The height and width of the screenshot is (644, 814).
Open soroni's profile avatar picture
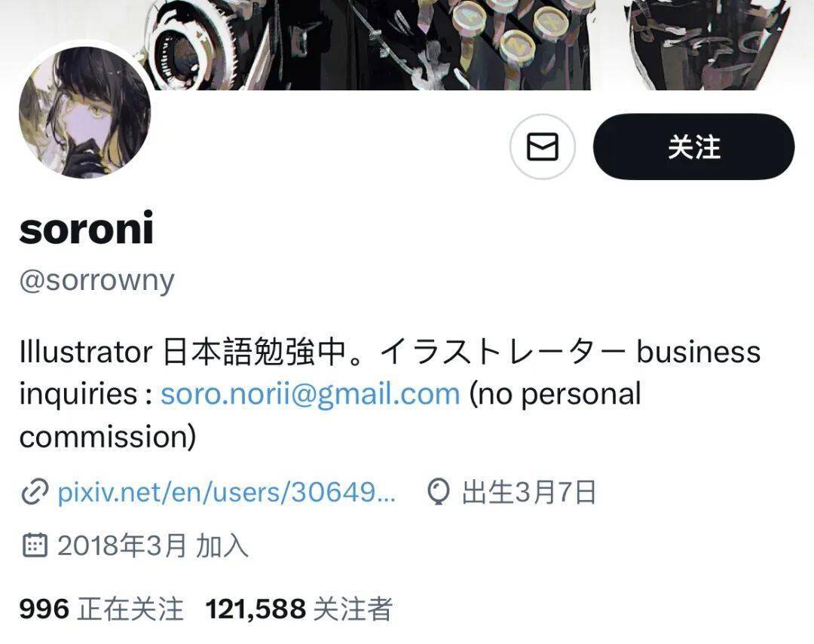point(85,112)
